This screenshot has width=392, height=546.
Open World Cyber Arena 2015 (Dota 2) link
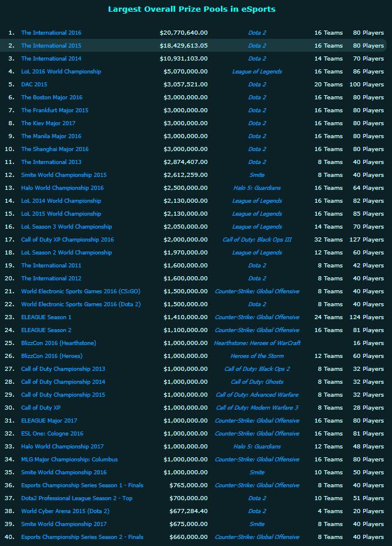[x=65, y=511]
